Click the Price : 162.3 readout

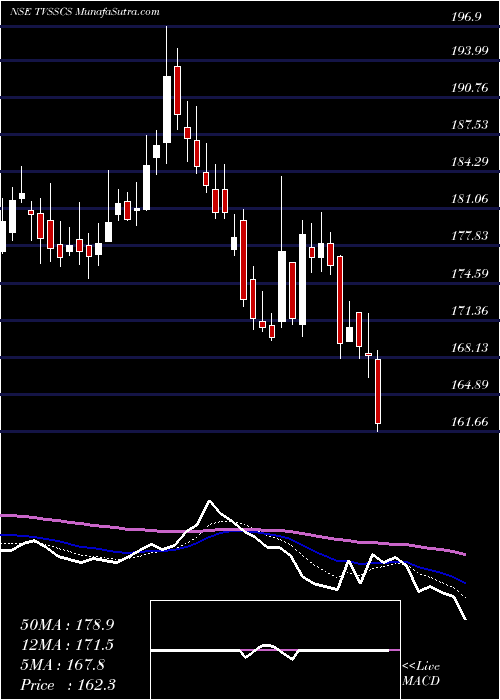tap(67, 686)
